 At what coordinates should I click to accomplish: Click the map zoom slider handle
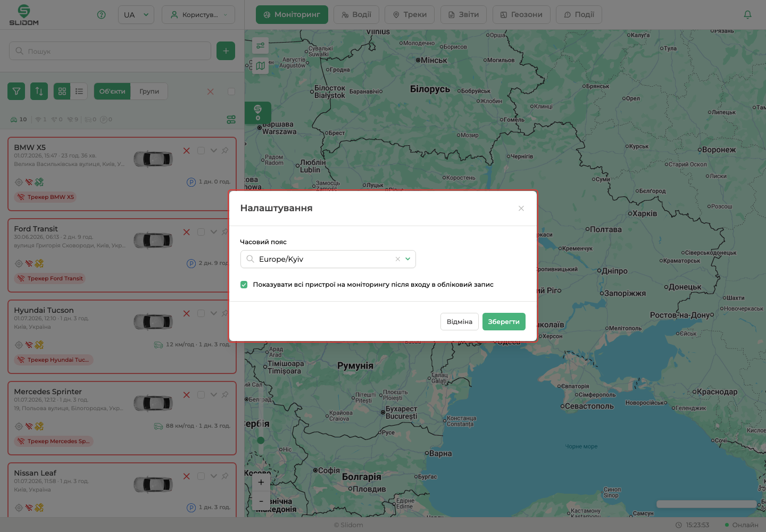(261, 440)
